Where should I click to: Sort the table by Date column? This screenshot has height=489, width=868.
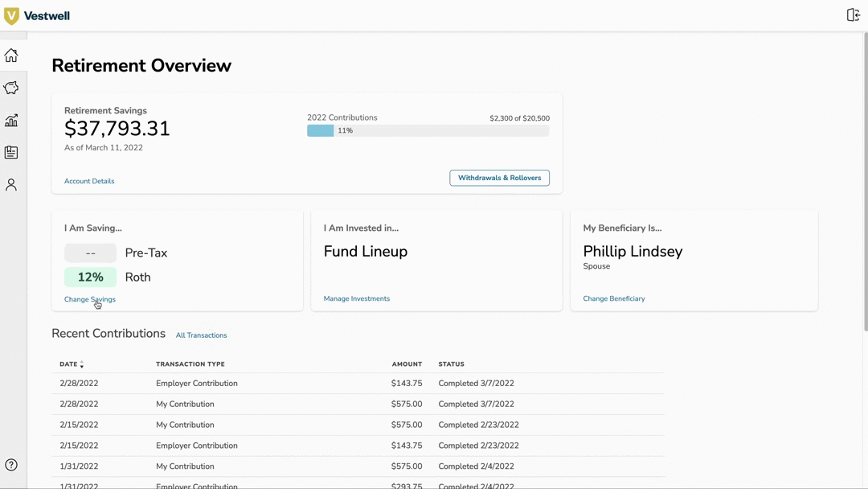72,364
